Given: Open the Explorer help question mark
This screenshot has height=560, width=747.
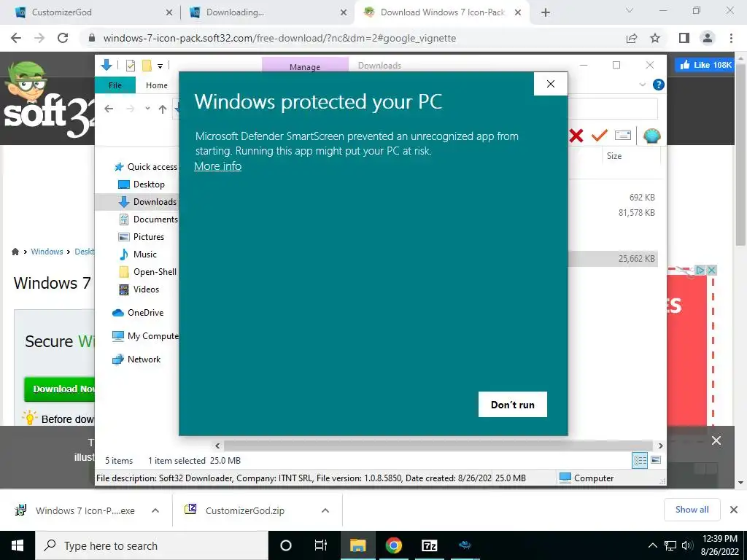Looking at the screenshot, I should (x=659, y=85).
